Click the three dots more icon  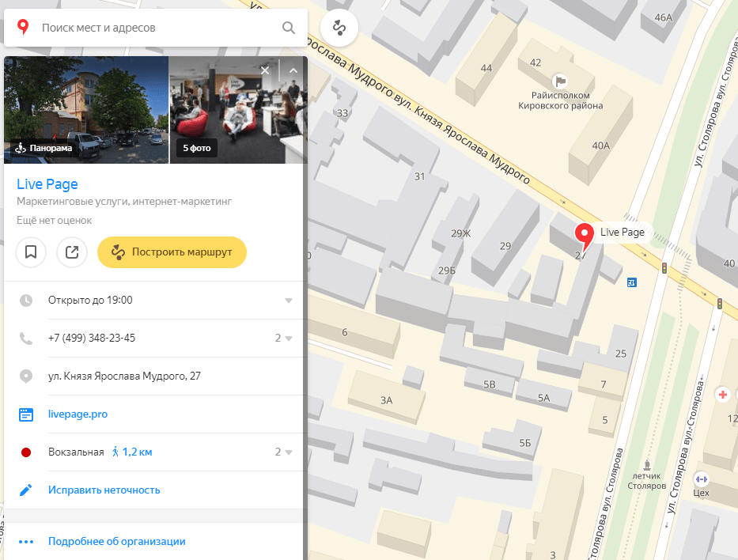(x=26, y=542)
